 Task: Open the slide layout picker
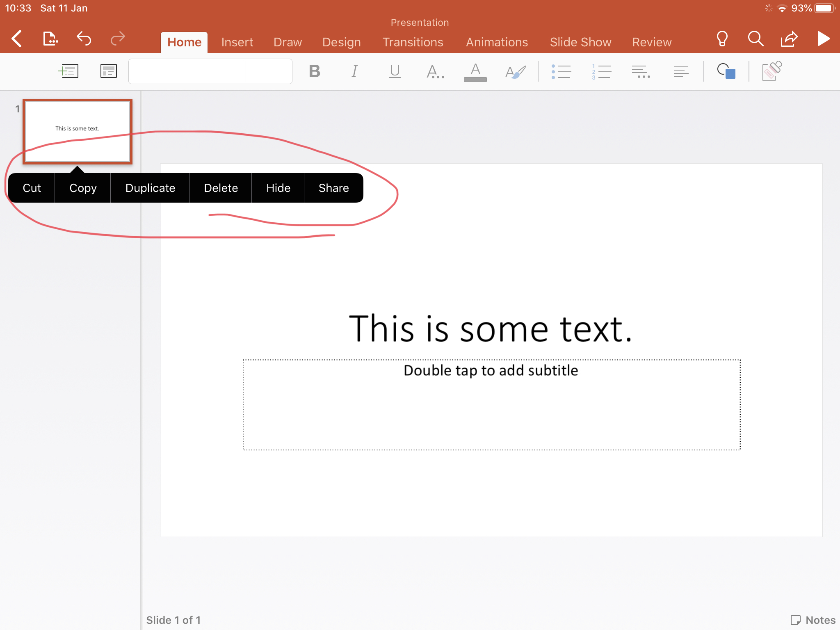[x=109, y=71]
